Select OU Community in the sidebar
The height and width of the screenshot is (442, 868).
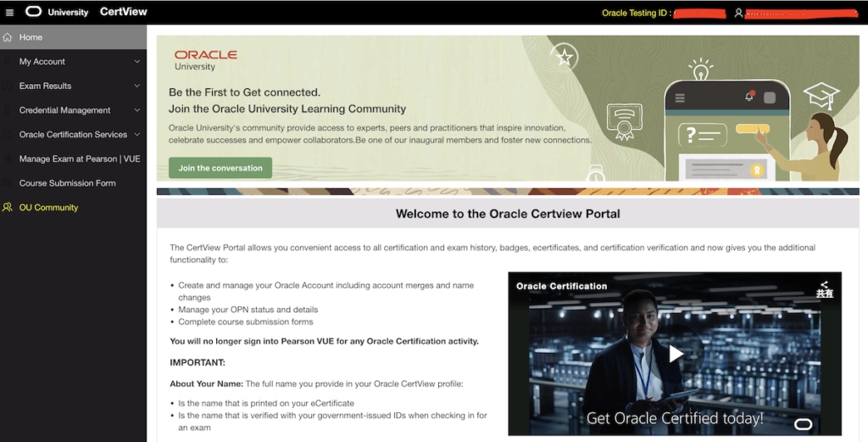(48, 207)
